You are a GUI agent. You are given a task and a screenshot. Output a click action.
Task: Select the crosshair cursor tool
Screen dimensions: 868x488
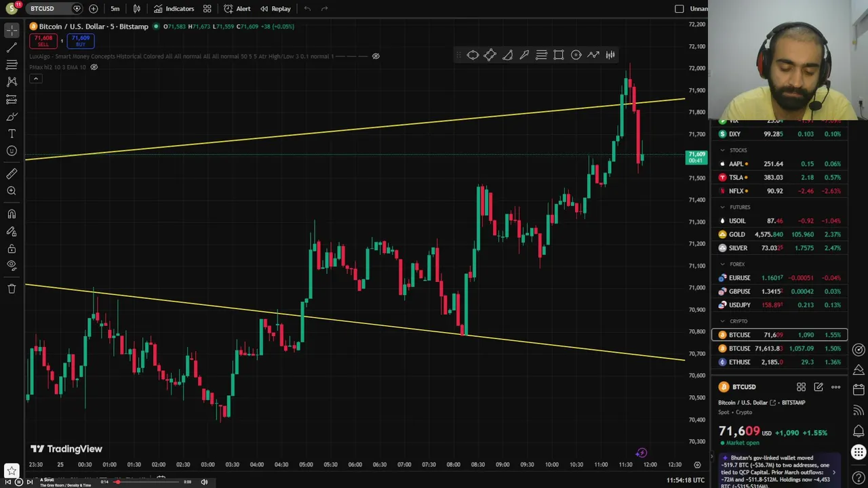[x=12, y=30]
